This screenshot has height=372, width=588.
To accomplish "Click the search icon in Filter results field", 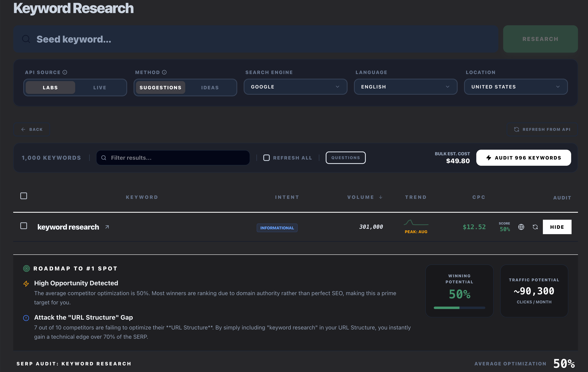I will [104, 158].
